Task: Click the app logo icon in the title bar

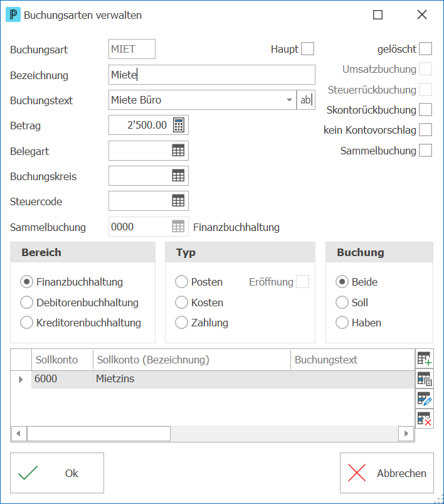Action: click(x=13, y=15)
